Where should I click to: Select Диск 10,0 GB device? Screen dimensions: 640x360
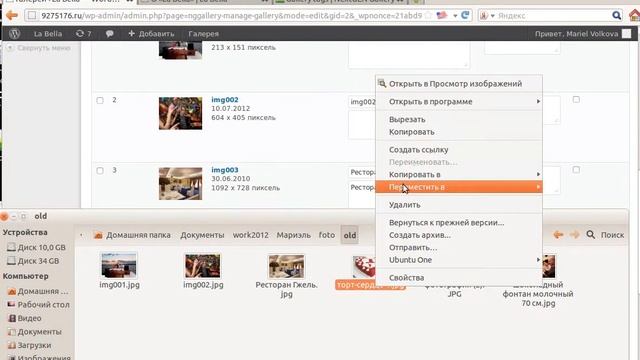click(37, 247)
